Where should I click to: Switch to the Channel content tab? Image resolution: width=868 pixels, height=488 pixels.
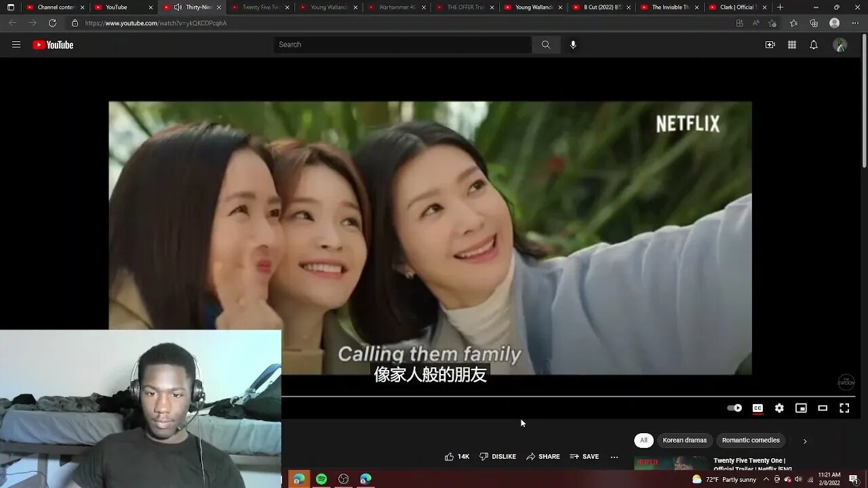(x=56, y=7)
